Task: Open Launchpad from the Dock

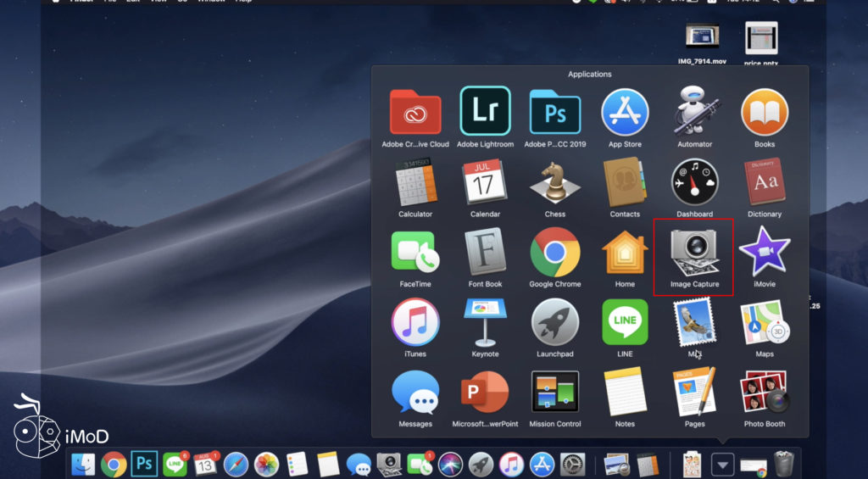Action: (481, 464)
